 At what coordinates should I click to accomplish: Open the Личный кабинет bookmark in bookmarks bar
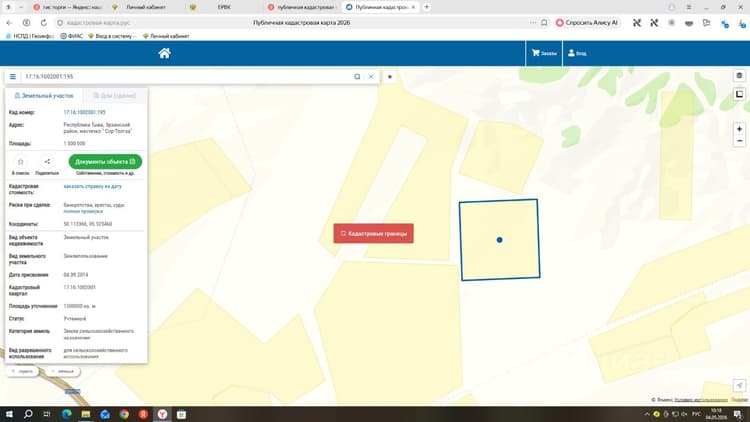(166, 36)
